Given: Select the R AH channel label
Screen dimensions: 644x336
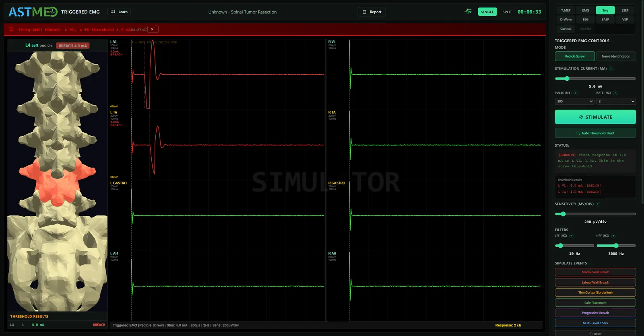Looking at the screenshot, I should point(332,254).
